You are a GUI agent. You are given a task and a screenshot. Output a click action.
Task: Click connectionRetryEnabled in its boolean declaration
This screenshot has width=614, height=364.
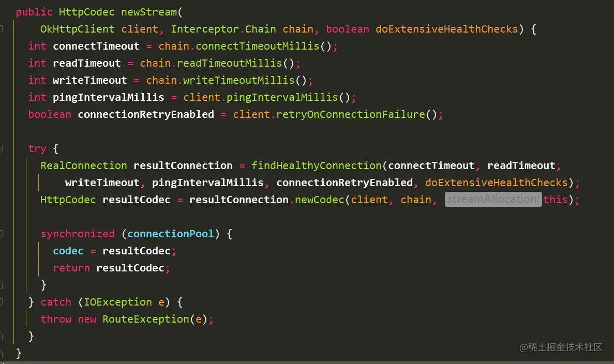pos(146,114)
